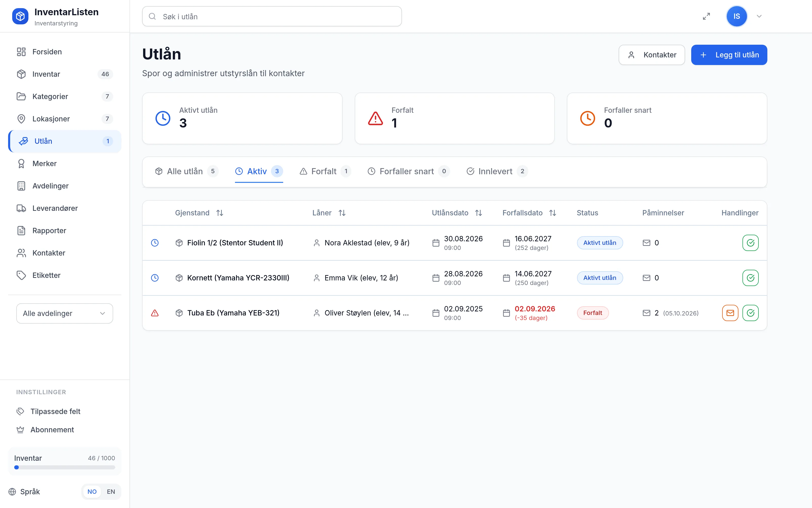Click the Legg til utlån button
This screenshot has height=508, width=812.
click(x=729, y=55)
